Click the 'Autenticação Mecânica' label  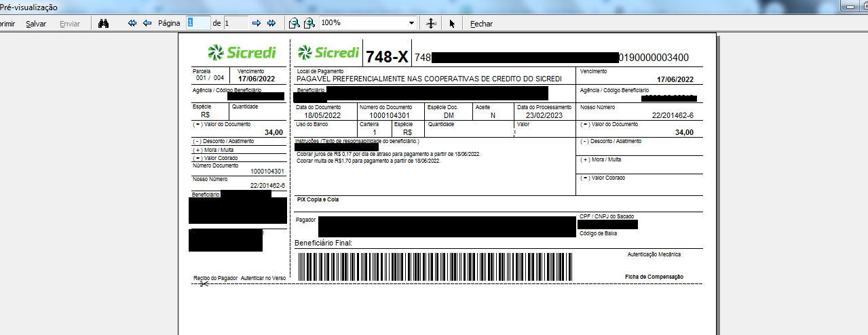click(654, 254)
